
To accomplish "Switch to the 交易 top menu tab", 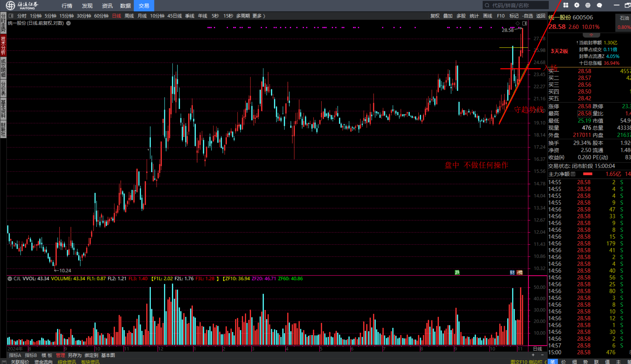I will 144,6.
